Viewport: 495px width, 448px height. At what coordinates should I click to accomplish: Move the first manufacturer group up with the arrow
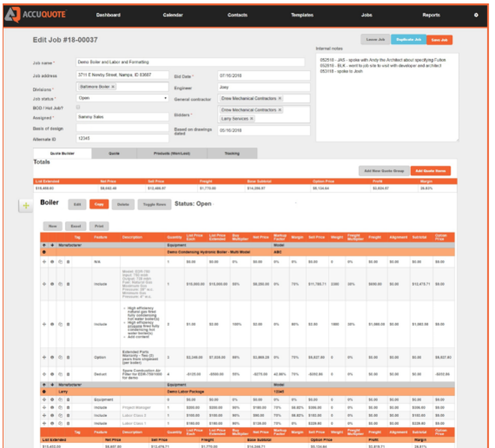click(x=44, y=245)
